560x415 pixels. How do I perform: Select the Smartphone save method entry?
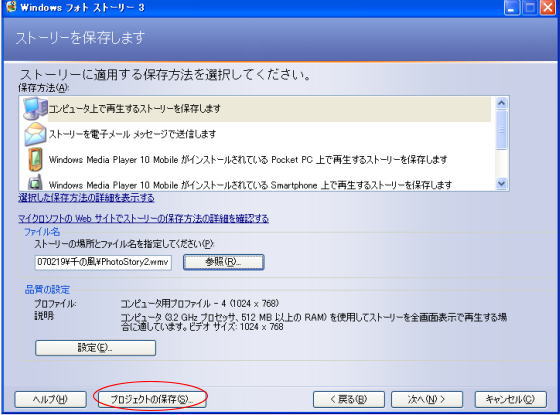tap(255, 182)
